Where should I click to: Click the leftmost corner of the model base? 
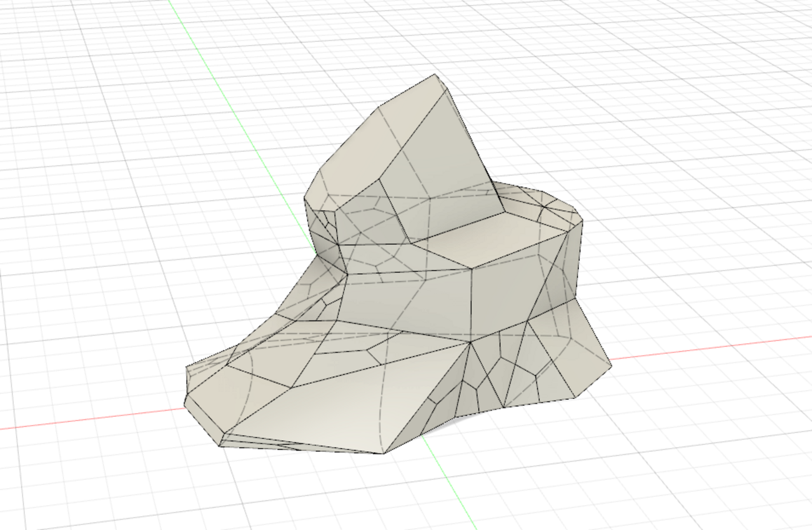click(185, 403)
